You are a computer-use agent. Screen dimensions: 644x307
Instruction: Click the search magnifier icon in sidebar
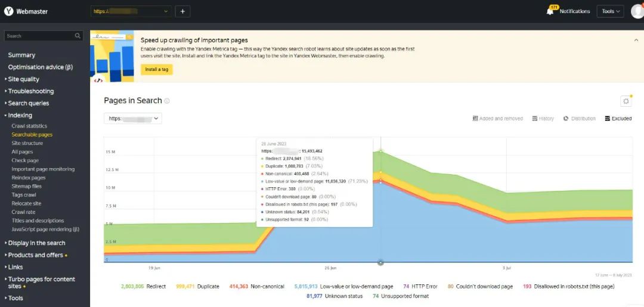click(78, 36)
